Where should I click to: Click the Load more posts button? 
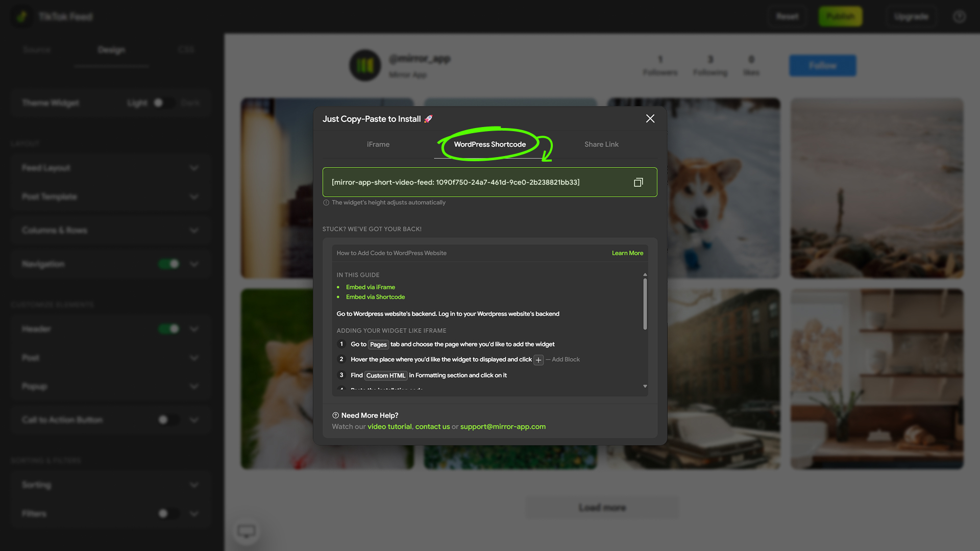point(602,507)
